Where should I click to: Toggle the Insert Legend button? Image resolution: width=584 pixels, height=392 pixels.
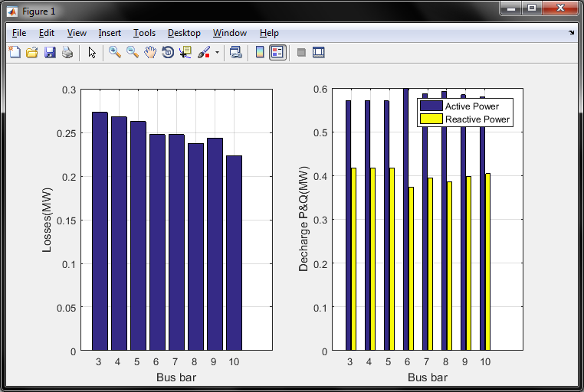[277, 53]
